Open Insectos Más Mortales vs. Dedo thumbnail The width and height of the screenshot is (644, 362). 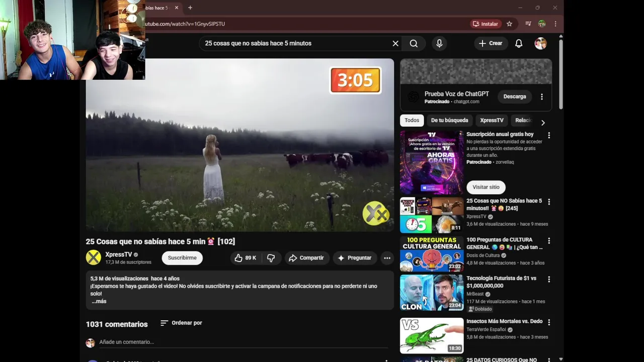[432, 336]
